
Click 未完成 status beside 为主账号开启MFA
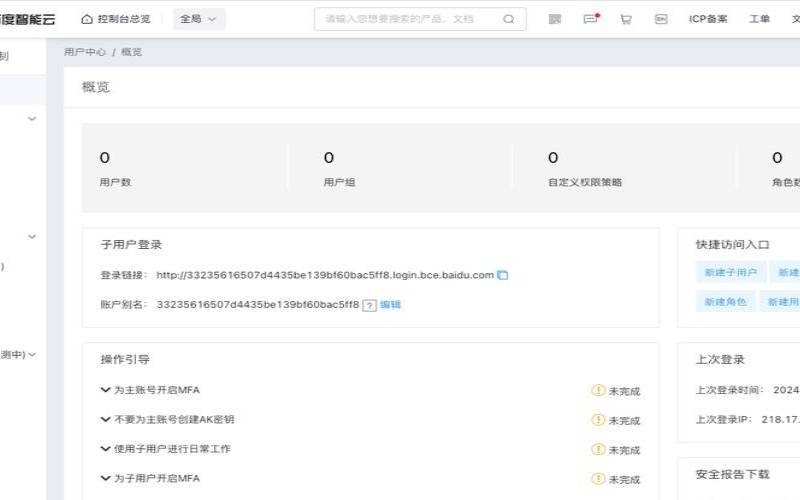click(624, 391)
